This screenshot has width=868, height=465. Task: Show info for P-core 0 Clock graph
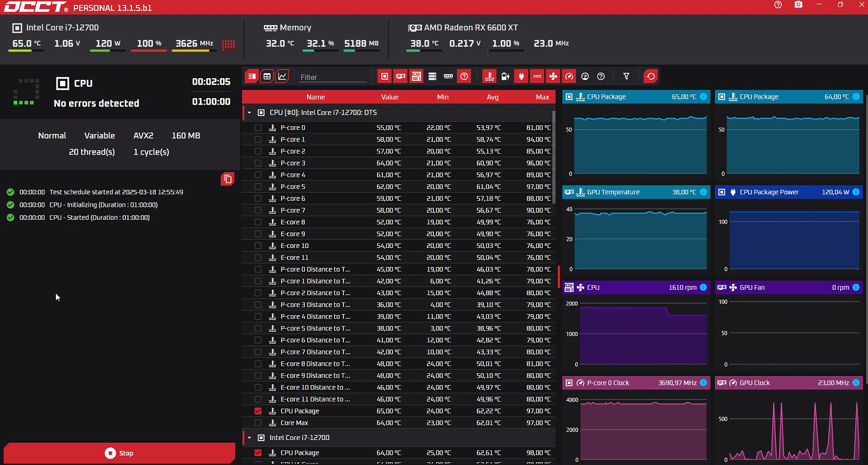pyautogui.click(x=704, y=383)
